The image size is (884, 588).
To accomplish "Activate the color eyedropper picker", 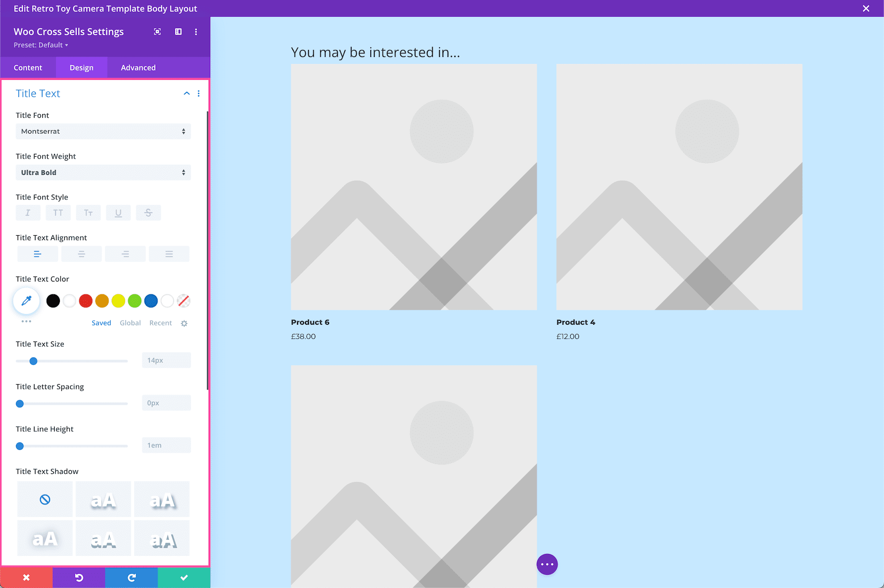I will [26, 300].
